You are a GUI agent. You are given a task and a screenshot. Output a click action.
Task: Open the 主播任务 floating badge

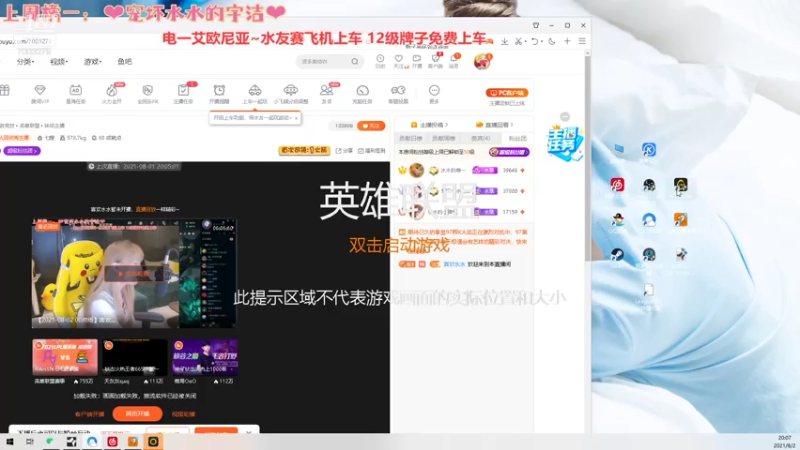coord(564,142)
